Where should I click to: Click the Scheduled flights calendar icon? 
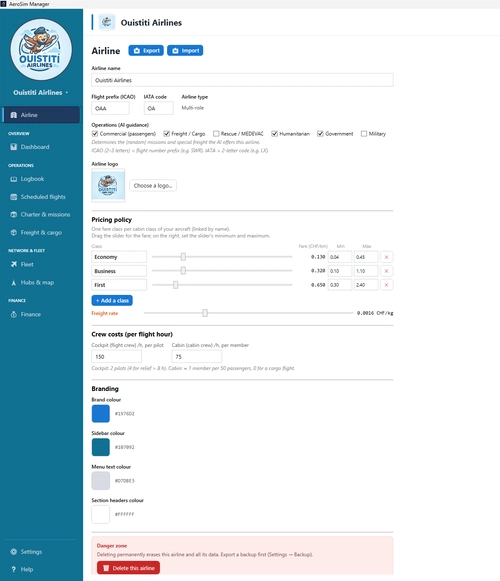[14, 197]
